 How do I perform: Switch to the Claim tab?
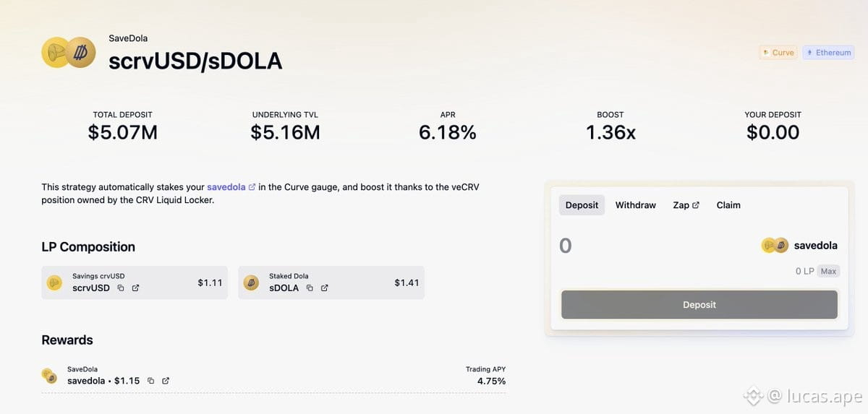(728, 205)
